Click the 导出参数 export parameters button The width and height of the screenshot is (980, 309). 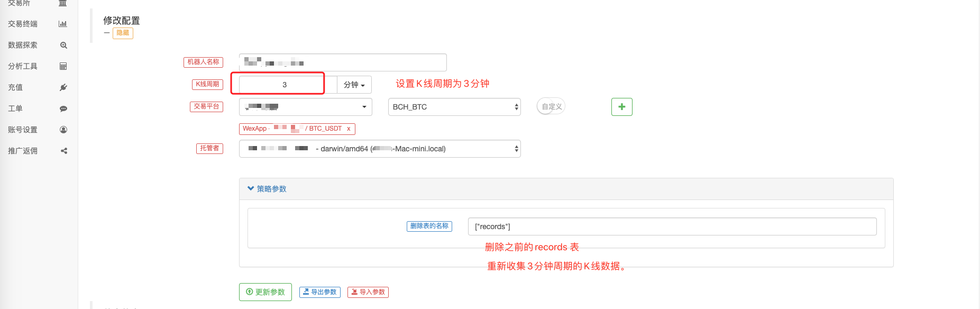point(320,292)
